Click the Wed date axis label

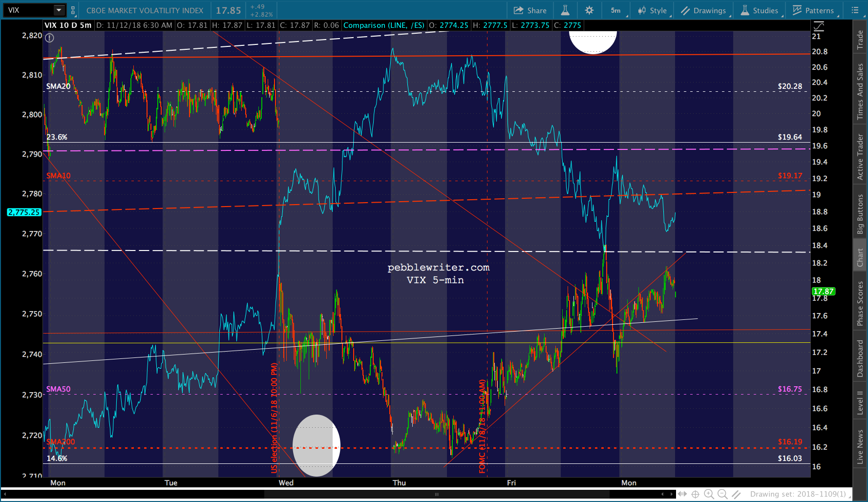286,483
